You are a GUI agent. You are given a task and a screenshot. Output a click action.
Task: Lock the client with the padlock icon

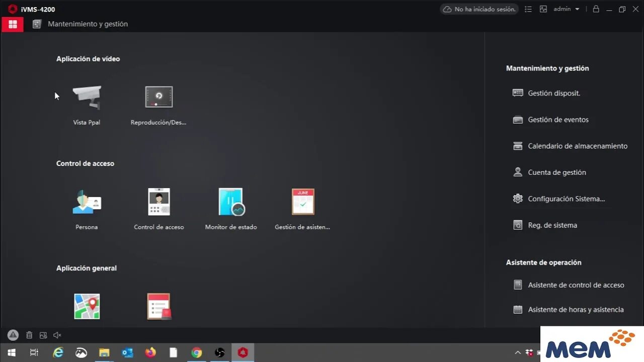click(x=596, y=9)
